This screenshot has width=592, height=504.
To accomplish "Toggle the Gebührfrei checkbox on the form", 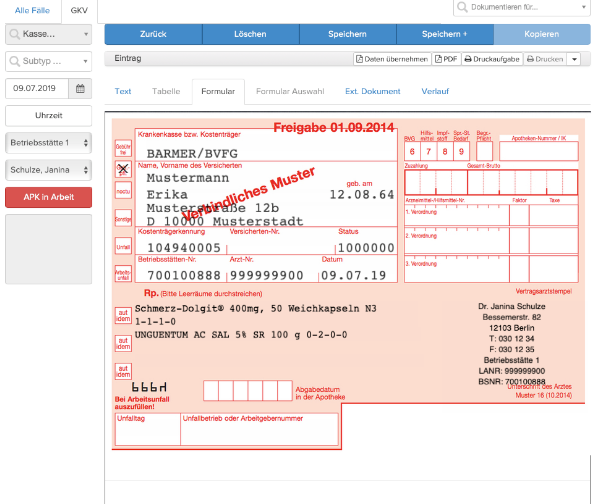I will 123,148.
